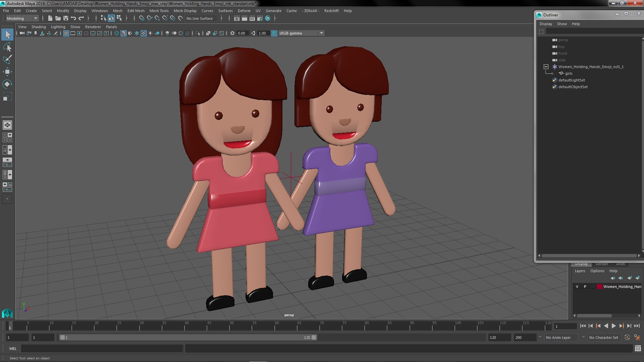Toggle layer playback P box
This screenshot has width=644, height=362.
[585, 287]
